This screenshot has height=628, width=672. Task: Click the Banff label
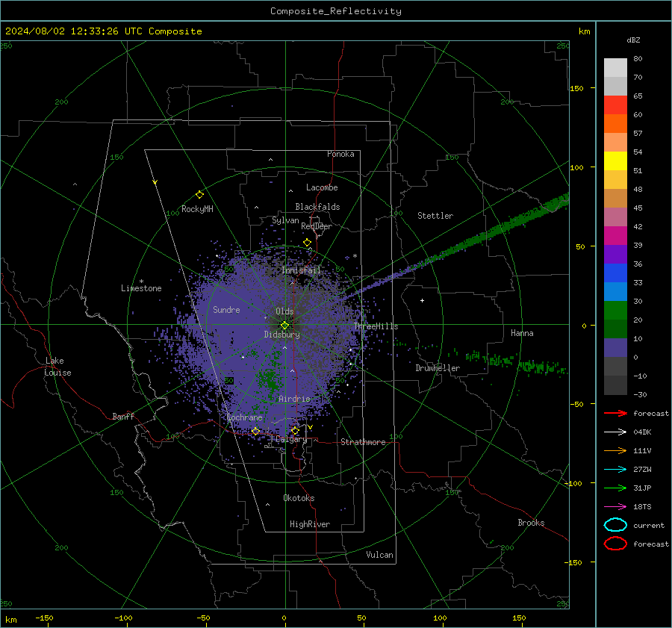123,416
